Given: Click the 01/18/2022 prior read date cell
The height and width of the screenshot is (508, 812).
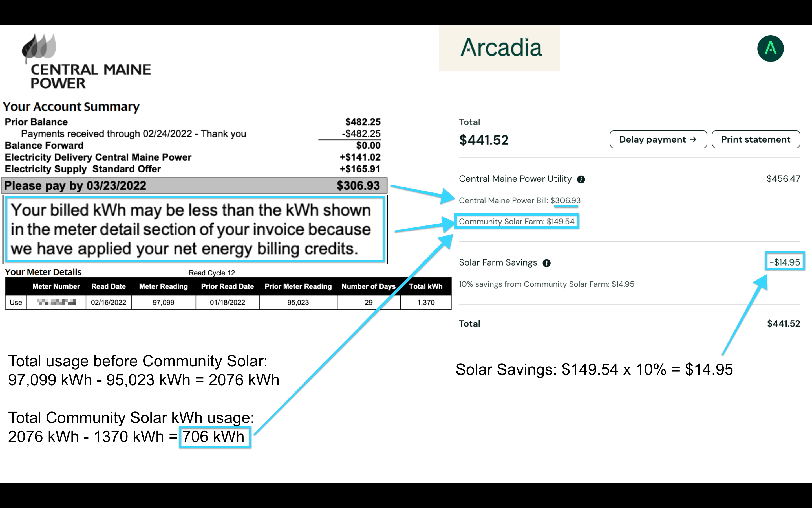Looking at the screenshot, I should 228,302.
